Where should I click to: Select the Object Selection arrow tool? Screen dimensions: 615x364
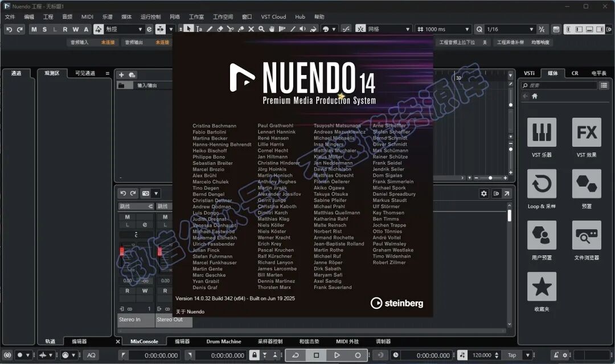coord(189,29)
